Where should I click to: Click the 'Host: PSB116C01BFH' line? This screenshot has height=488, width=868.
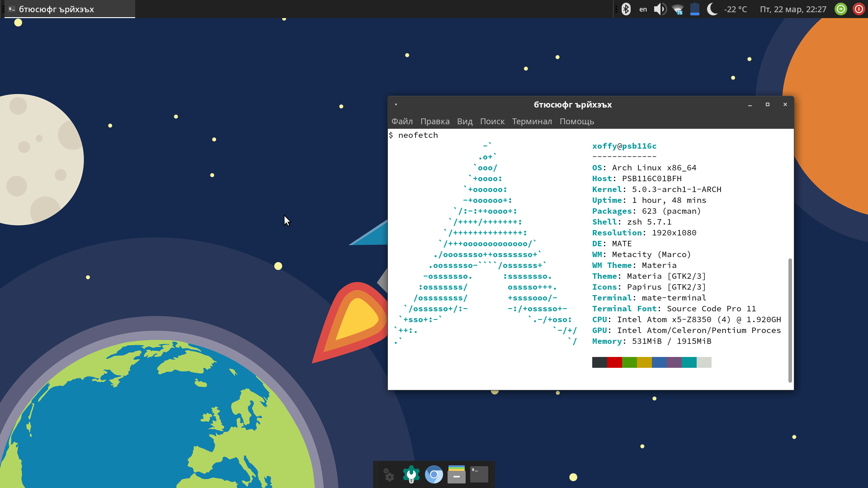coord(637,178)
